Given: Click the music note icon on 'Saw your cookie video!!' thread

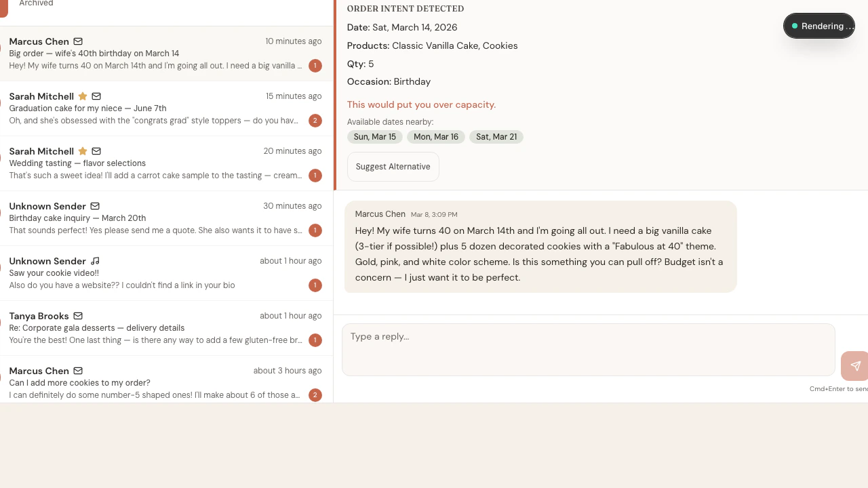Looking at the screenshot, I should [95, 261].
